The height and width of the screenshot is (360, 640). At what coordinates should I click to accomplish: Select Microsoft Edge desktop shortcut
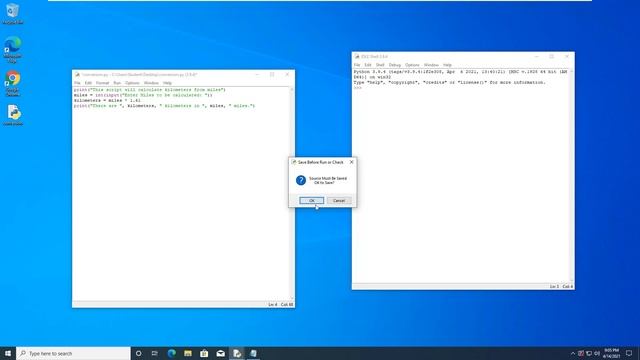13,50
